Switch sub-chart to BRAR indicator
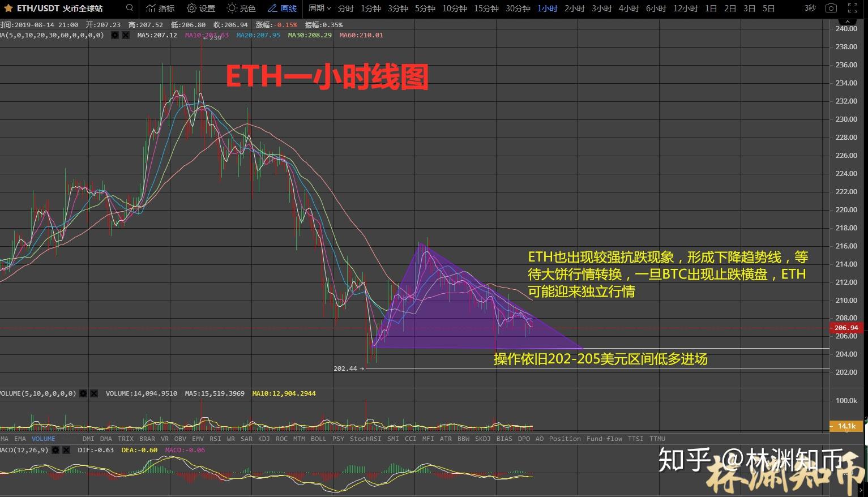868x497 pixels. (147, 439)
